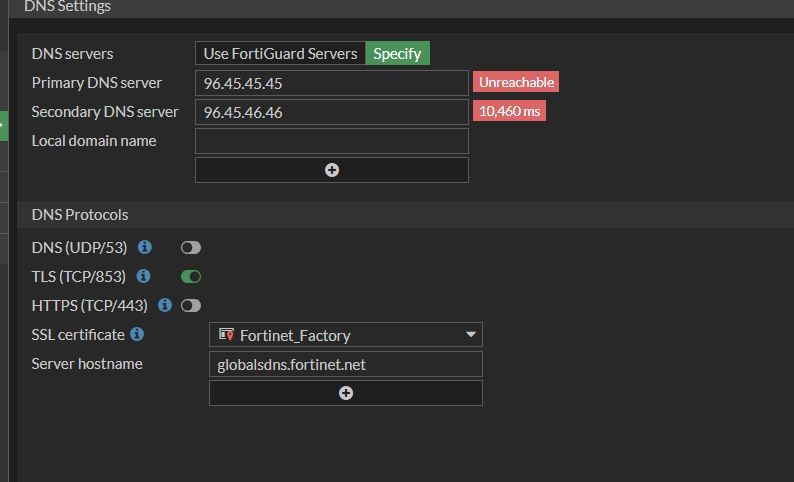Click the Local domain name field
794x482 pixels.
[331, 141]
